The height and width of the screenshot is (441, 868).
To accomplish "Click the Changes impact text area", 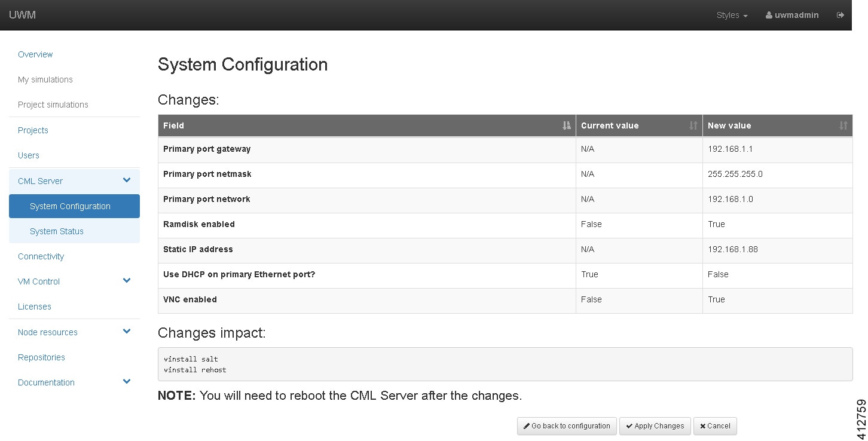I will tap(505, 364).
